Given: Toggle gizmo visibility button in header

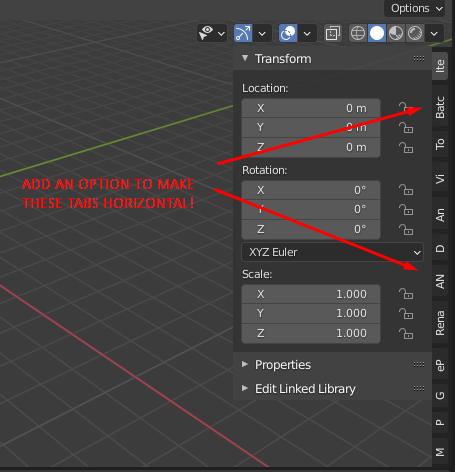Looking at the screenshot, I should tap(243, 33).
